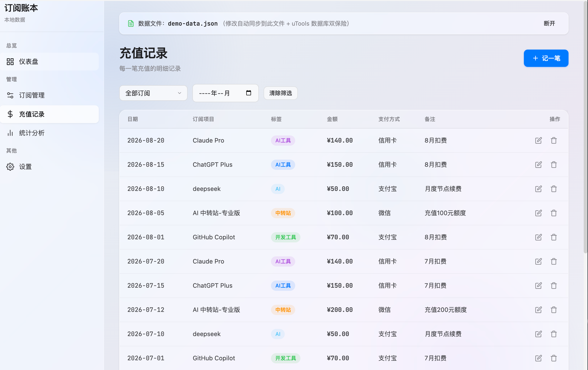Edit the 2026-08-10 deepseek record
The image size is (588, 370).
[x=538, y=189]
